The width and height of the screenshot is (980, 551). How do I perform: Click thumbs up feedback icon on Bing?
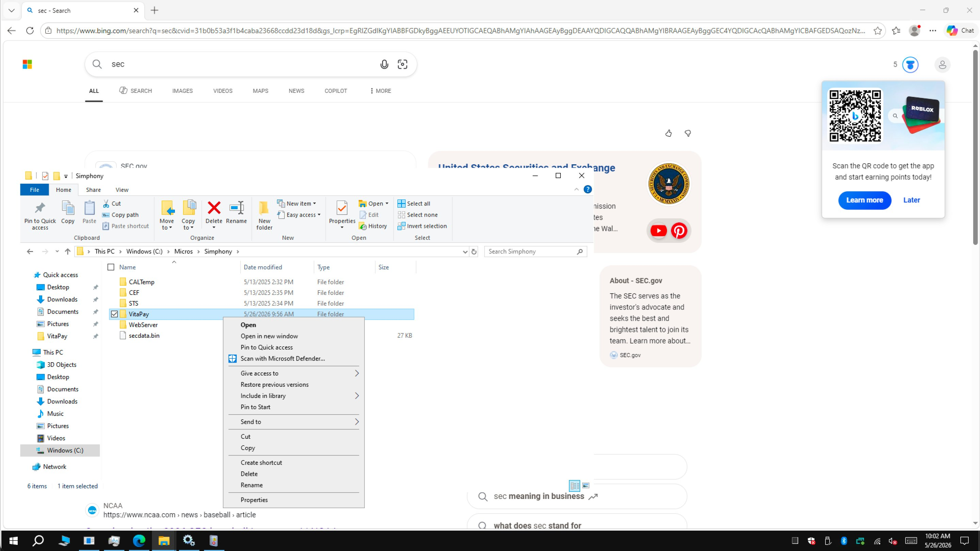668,133
